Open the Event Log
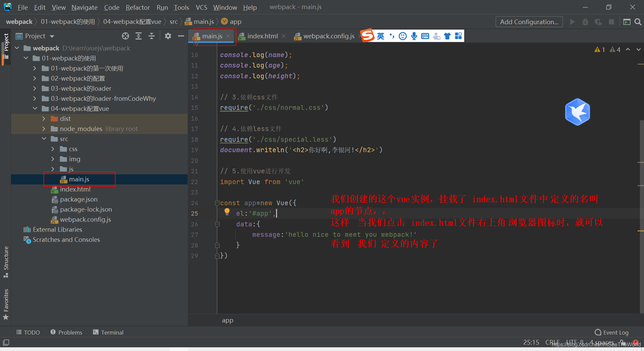 [x=612, y=333]
